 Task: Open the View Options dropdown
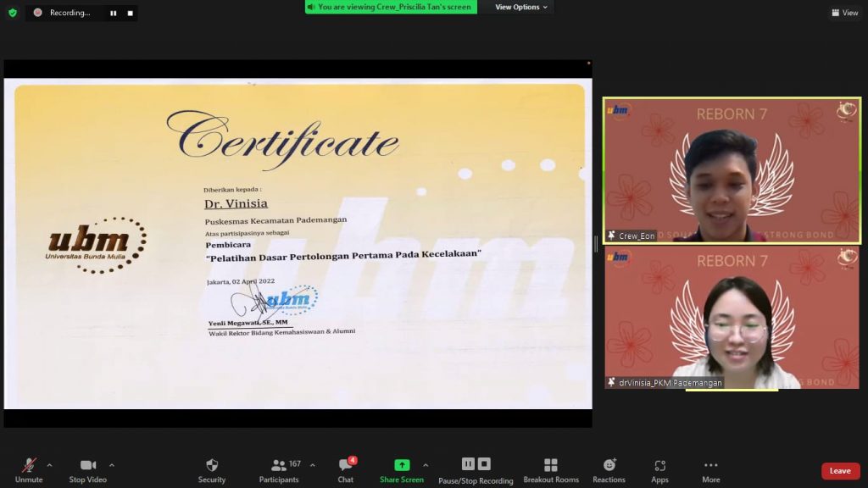pyautogui.click(x=521, y=7)
